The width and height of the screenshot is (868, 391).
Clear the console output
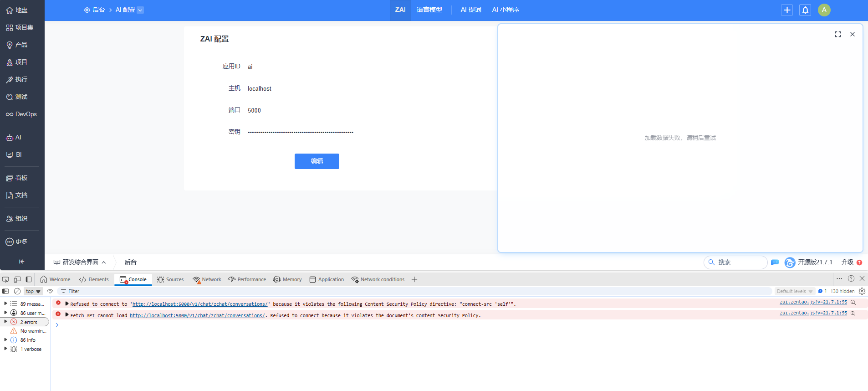[17, 291]
